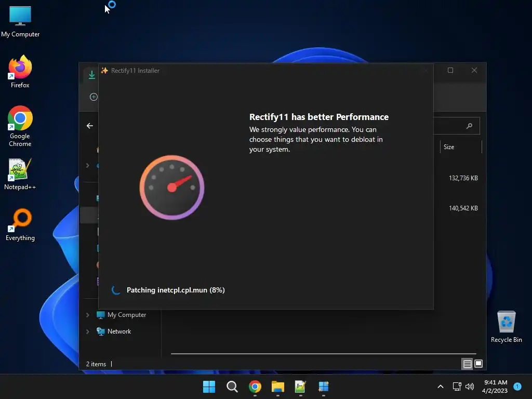Open taskbar Search
The height and width of the screenshot is (399, 532).
232,387
